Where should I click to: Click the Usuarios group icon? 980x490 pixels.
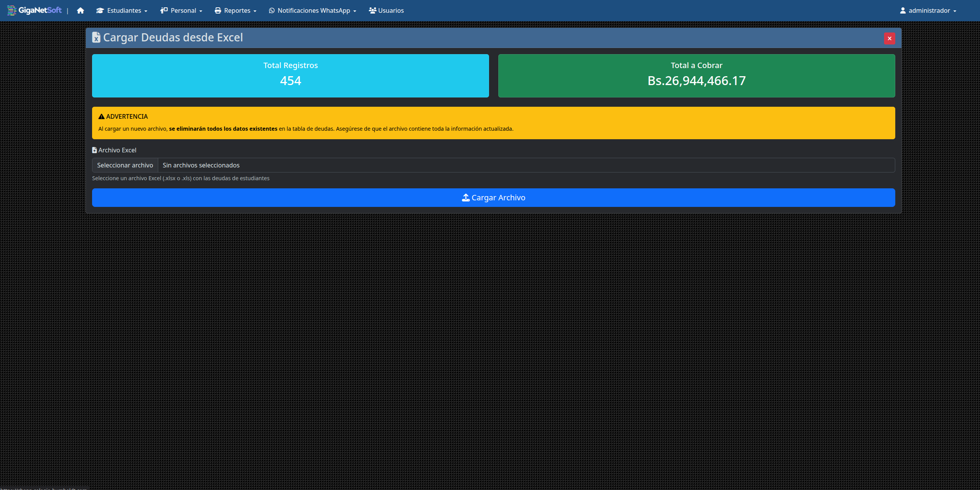[372, 10]
